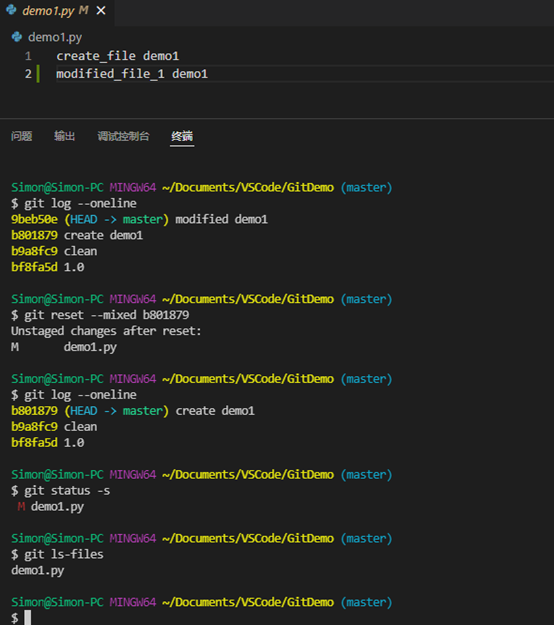Close the demo1.py editor tab
554x625 pixels.
coord(101,11)
